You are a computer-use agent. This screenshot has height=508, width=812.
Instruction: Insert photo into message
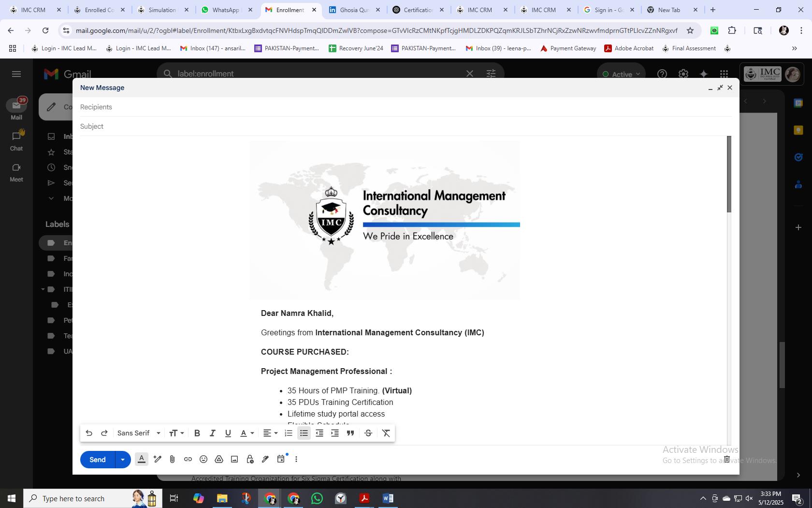point(234,459)
